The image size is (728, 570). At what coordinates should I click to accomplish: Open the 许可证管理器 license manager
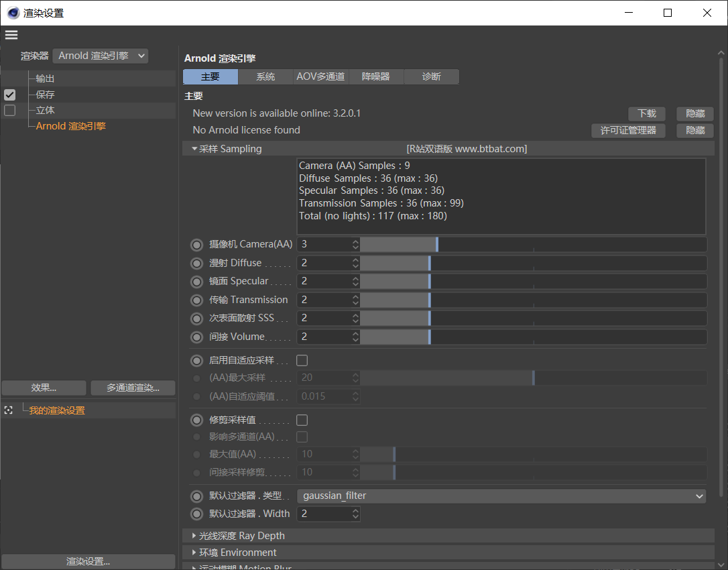pyautogui.click(x=628, y=131)
